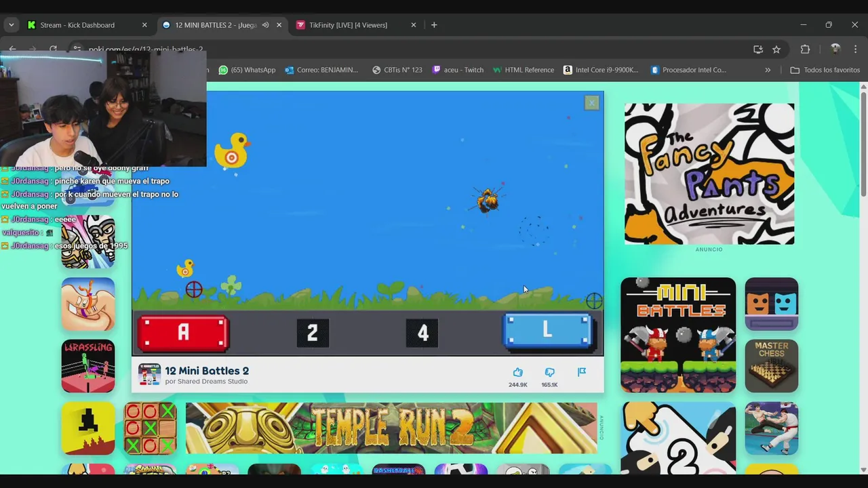
Task: Expand the bookmarks overflow chevron
Action: click(768, 70)
